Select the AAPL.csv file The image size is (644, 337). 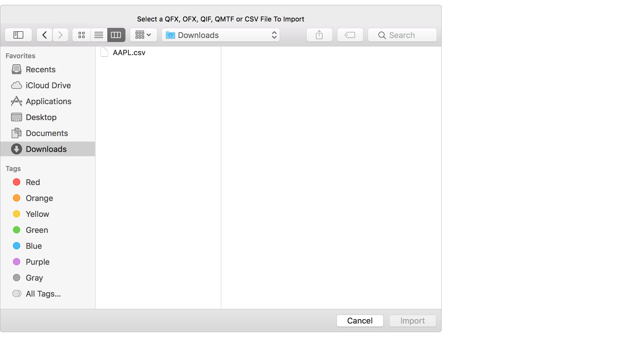pyautogui.click(x=129, y=52)
